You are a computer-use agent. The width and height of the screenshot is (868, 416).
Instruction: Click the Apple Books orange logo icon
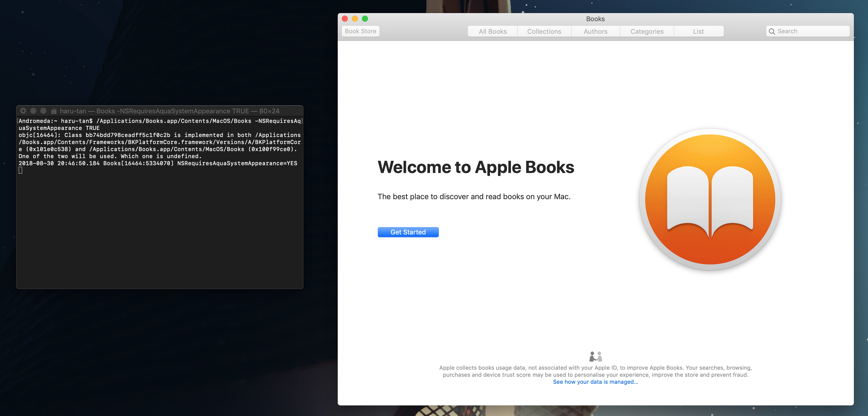pos(710,199)
